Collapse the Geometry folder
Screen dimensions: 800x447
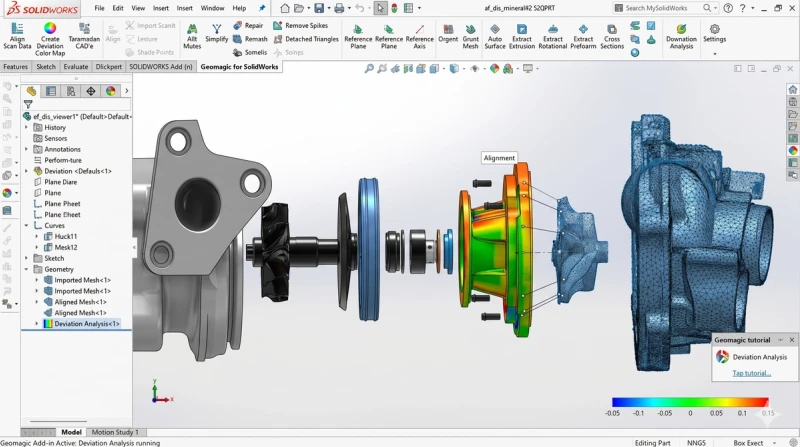click(27, 269)
